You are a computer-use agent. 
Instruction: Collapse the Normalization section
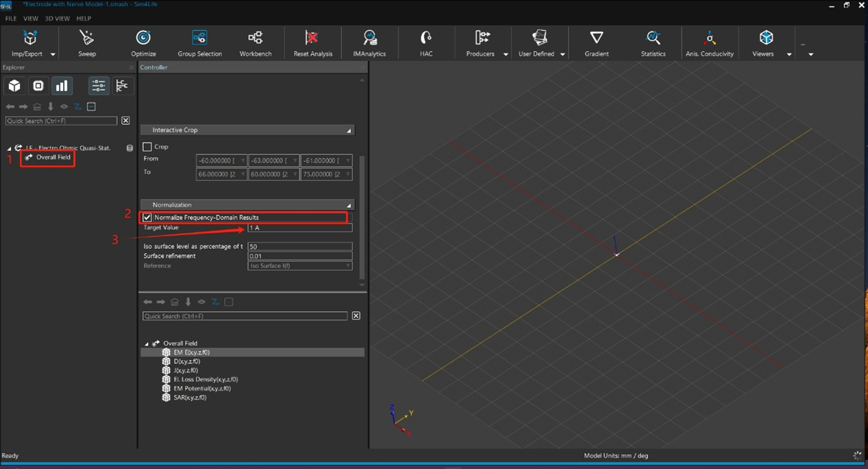349,205
